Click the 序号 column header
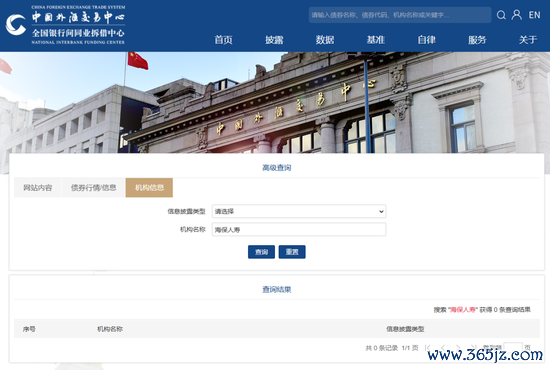Viewport: 550px width, 370px height. click(x=29, y=329)
